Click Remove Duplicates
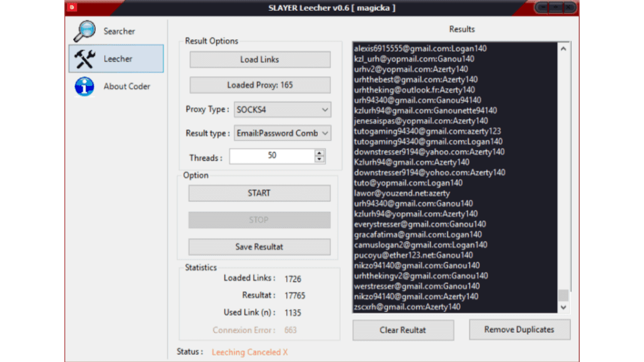 [x=519, y=329]
